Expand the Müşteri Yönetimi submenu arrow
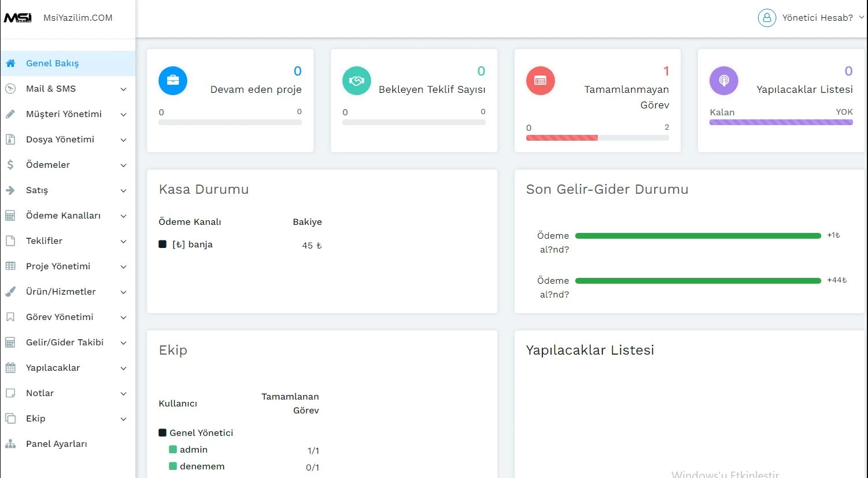 [x=123, y=115]
